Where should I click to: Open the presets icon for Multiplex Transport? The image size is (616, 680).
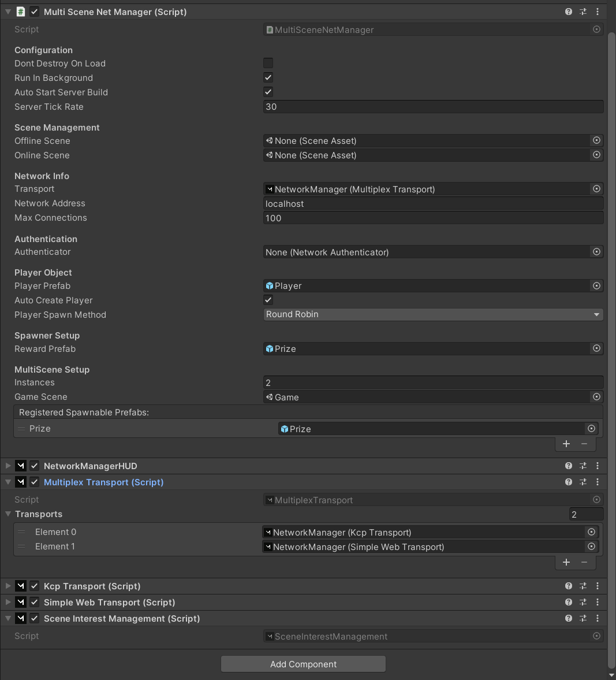(x=583, y=481)
